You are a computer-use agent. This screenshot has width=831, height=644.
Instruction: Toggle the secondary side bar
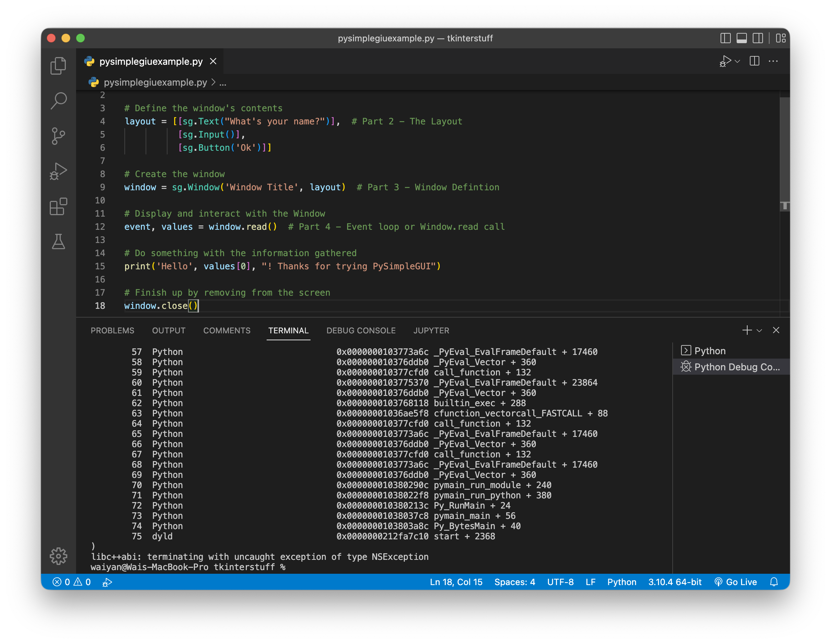758,38
